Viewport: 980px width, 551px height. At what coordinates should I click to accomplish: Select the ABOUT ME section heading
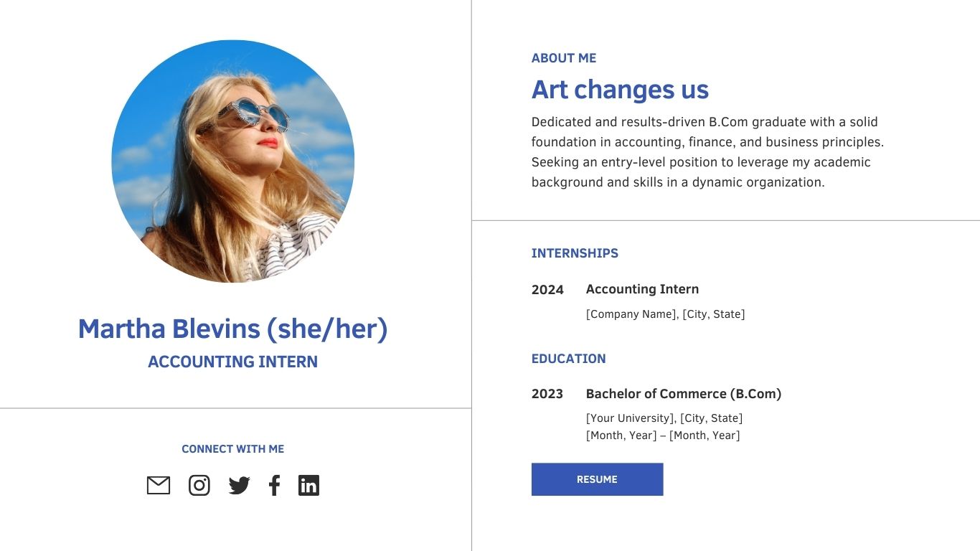(563, 58)
